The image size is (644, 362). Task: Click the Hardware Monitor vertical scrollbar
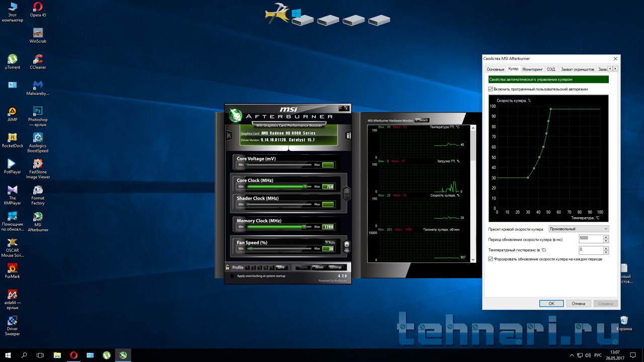tap(473, 194)
